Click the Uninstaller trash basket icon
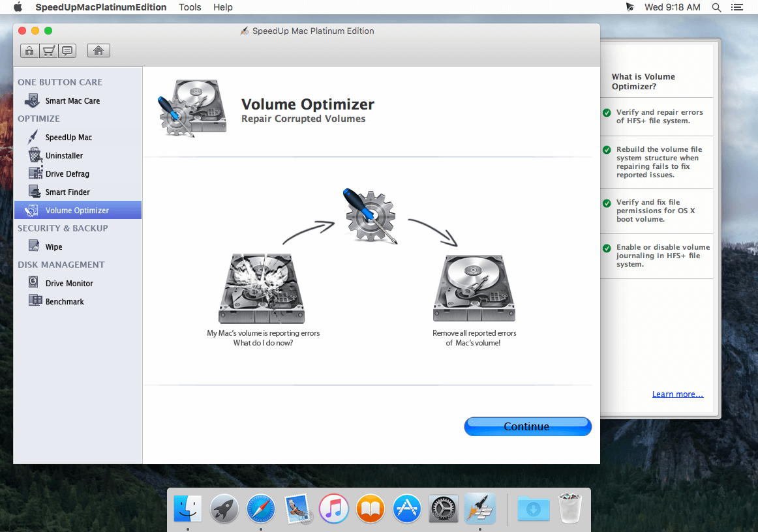 tap(35, 156)
